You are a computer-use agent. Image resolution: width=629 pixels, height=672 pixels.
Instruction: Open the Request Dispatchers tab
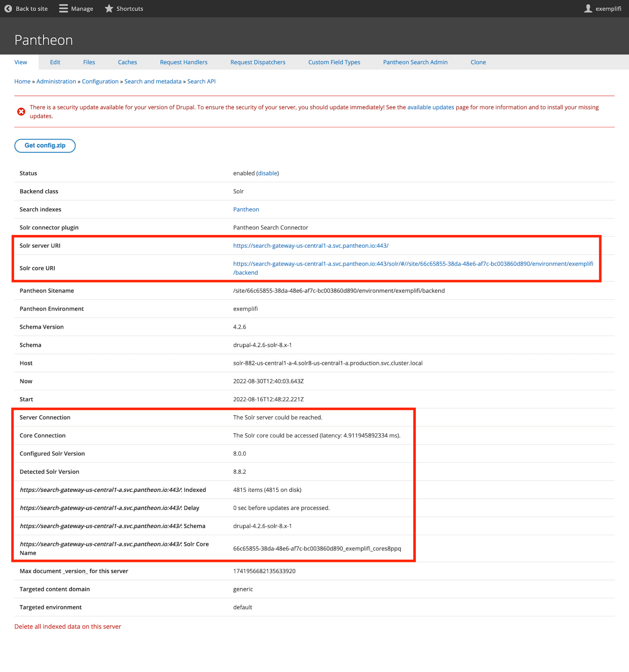click(258, 62)
